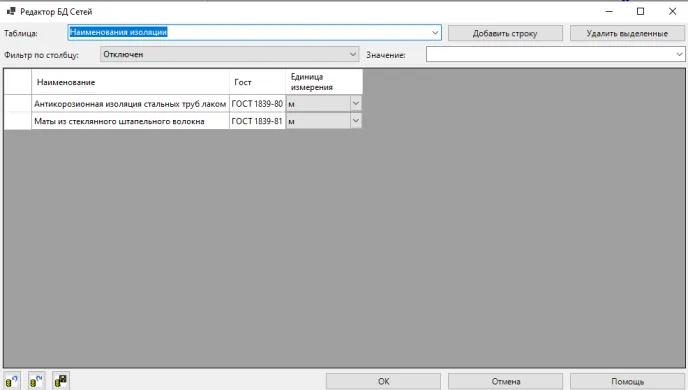Click the ГОСТ 1839-81 cell
688x390 pixels.
click(257, 121)
